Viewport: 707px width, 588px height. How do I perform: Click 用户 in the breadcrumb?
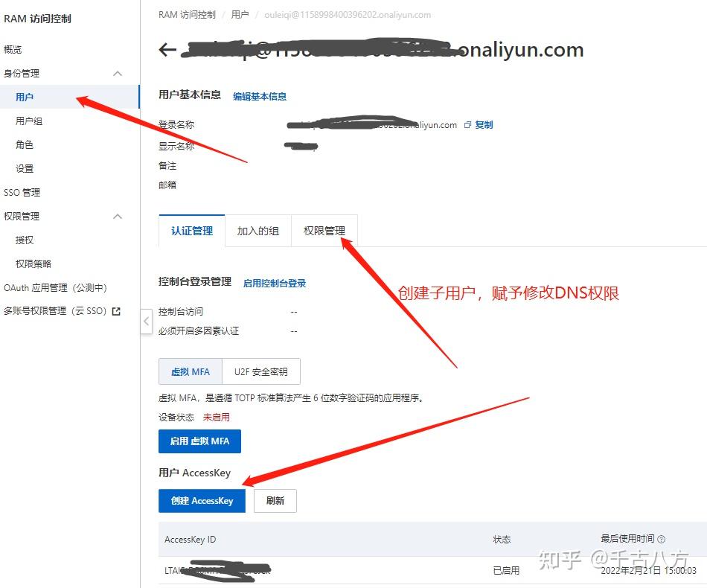click(240, 15)
